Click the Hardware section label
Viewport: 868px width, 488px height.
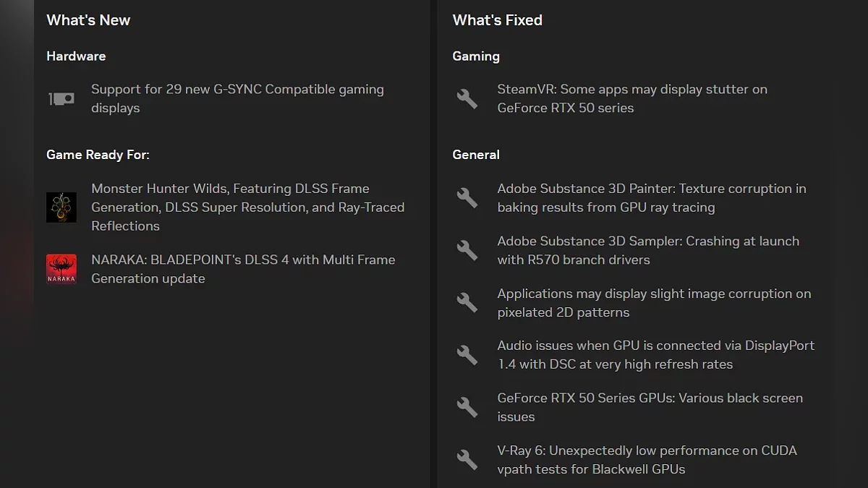click(x=76, y=56)
